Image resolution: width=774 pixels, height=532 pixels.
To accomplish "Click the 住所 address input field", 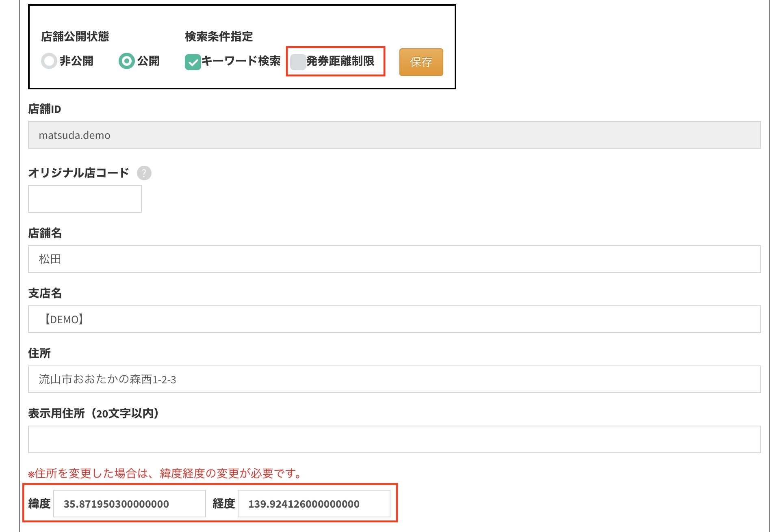I will pyautogui.click(x=394, y=379).
